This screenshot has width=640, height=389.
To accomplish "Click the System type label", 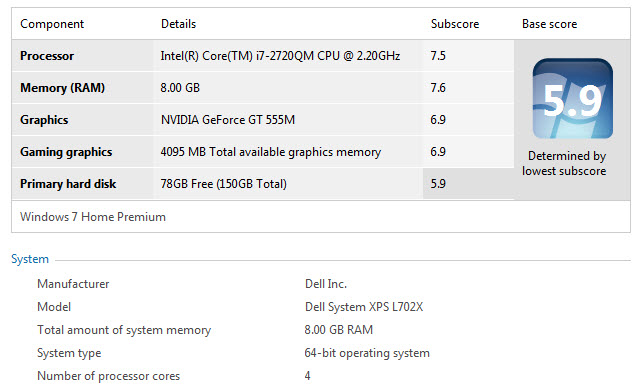I will 69,353.
